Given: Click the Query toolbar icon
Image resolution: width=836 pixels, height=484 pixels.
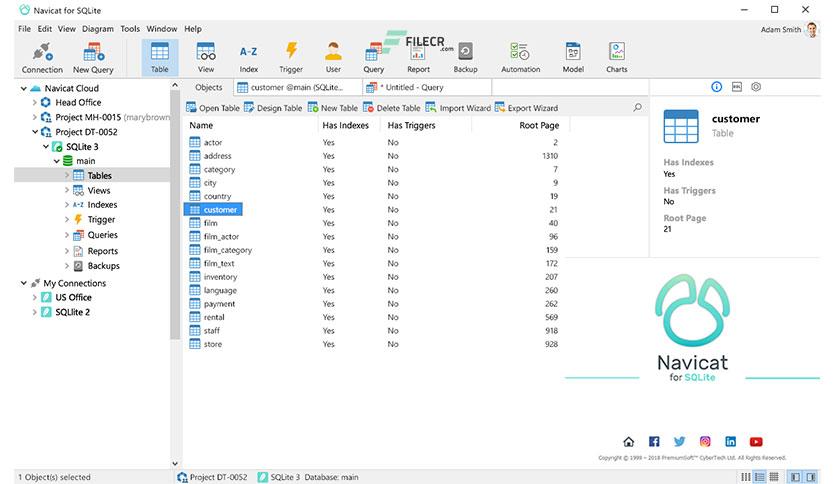Looking at the screenshot, I should coord(374,58).
